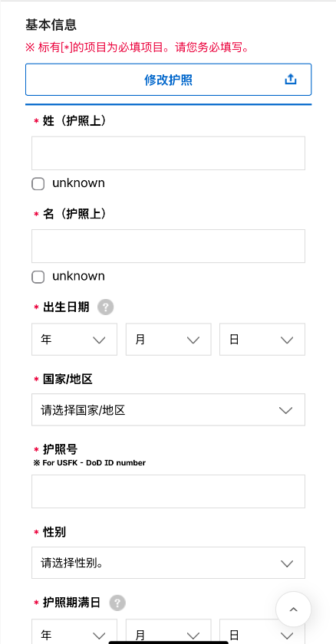Open the 请选择性别 dropdown

pyautogui.click(x=169, y=563)
